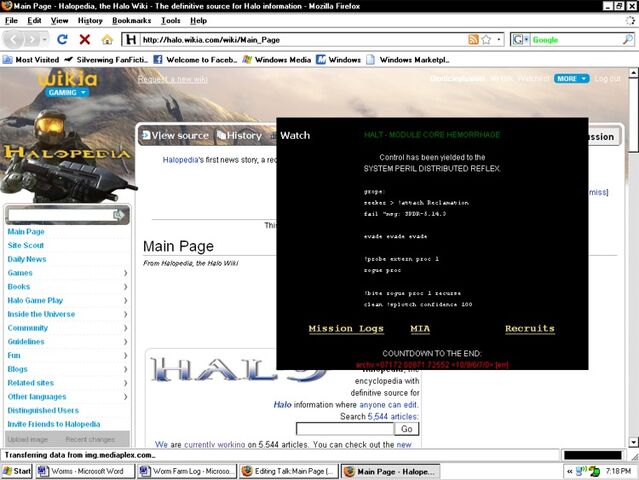Open the View menu
The height and width of the screenshot is (480, 639).
point(59,20)
